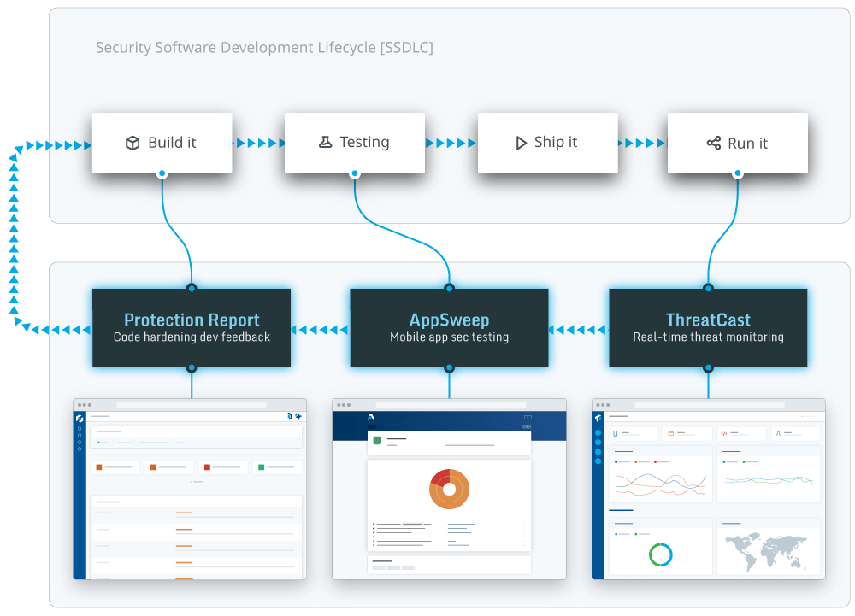The width and height of the screenshot is (855, 616).
Task: Open the AppSweep dashboard screenshot
Action: click(450, 489)
